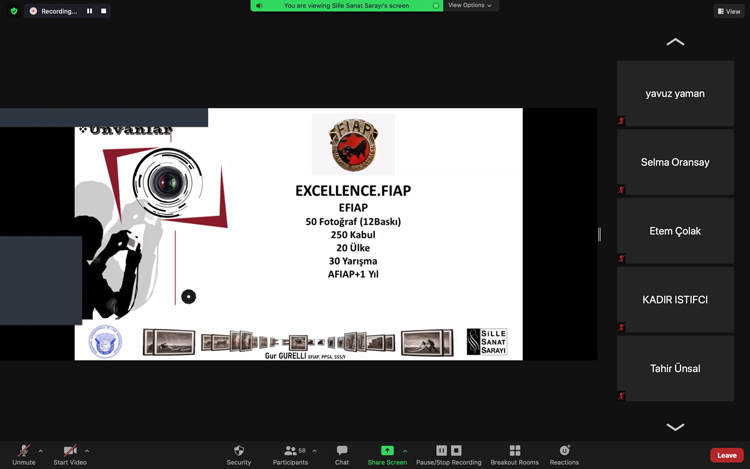Open the Security shield icon
750x469 pixels.
pyautogui.click(x=238, y=451)
